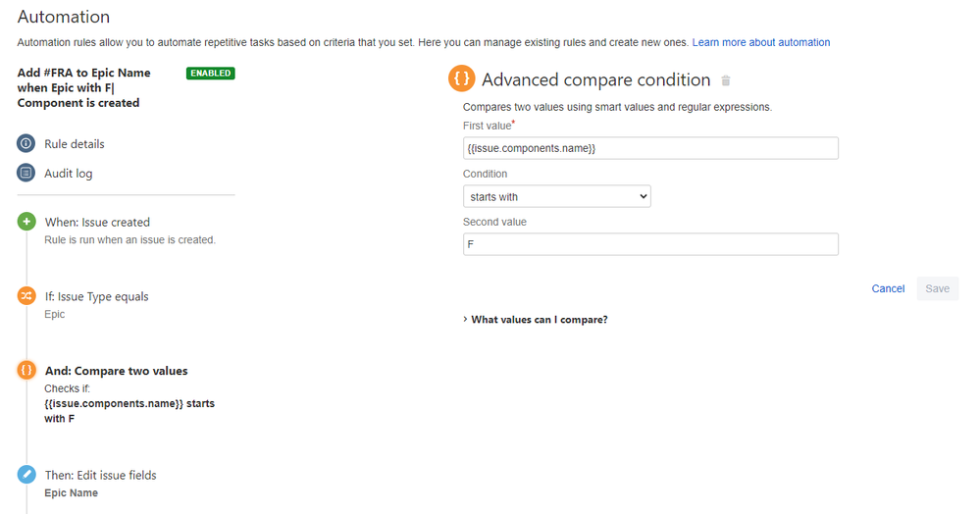980x514 pixels.
Task: Open Rule details section
Action: coord(75,144)
